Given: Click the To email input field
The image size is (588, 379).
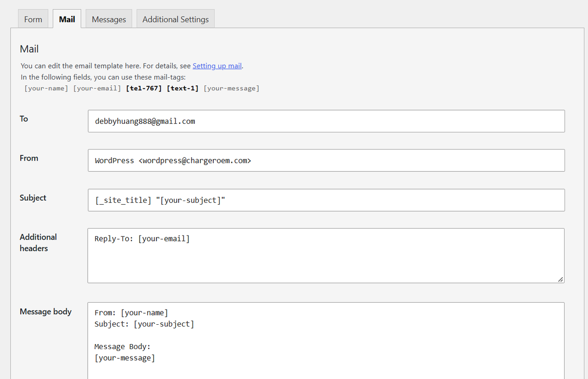Looking at the screenshot, I should [x=326, y=121].
